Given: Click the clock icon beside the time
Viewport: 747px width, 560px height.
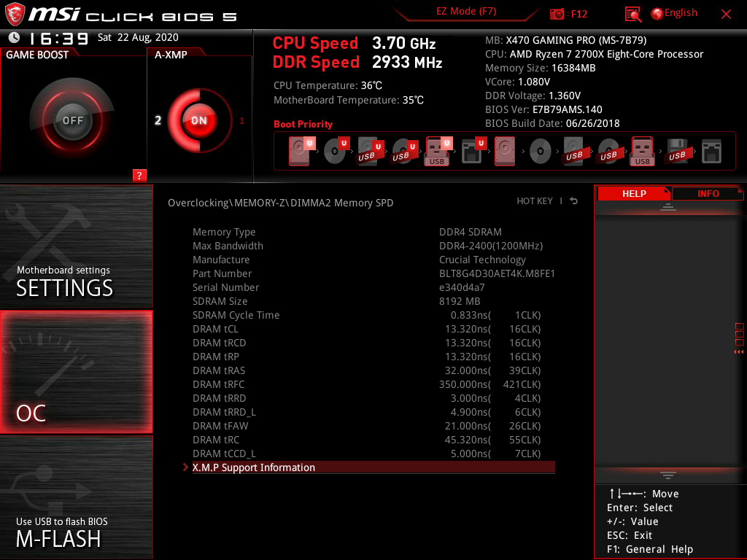Looking at the screenshot, I should coord(15,37).
